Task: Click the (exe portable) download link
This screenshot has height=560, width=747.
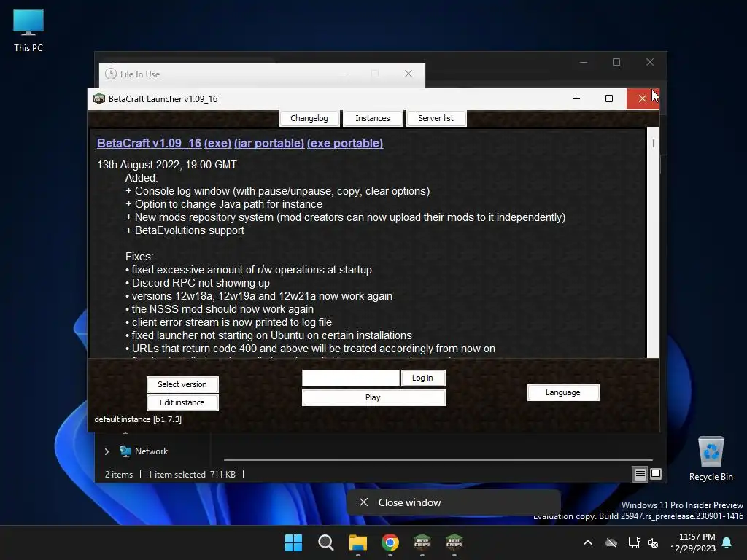Action: [x=345, y=144]
